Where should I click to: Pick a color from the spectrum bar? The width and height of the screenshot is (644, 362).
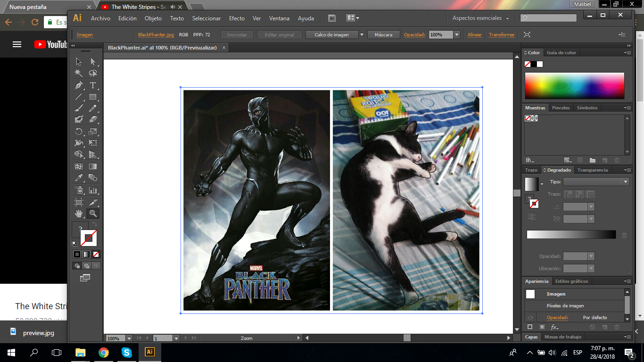574,85
